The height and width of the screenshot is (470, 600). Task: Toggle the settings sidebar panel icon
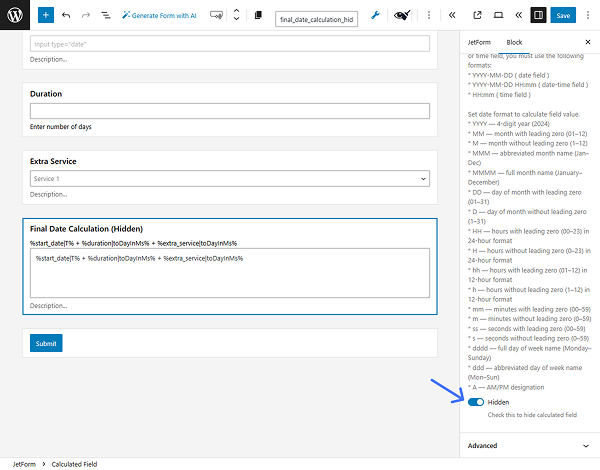(x=538, y=15)
